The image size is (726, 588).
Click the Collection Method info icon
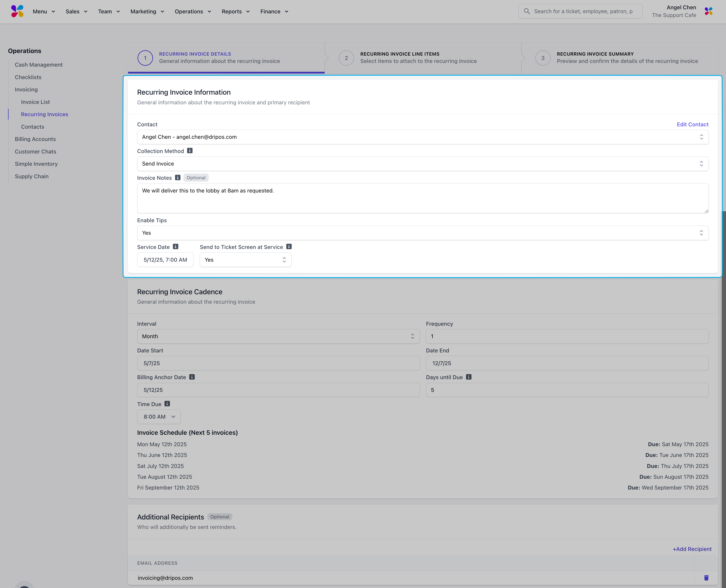(x=190, y=151)
